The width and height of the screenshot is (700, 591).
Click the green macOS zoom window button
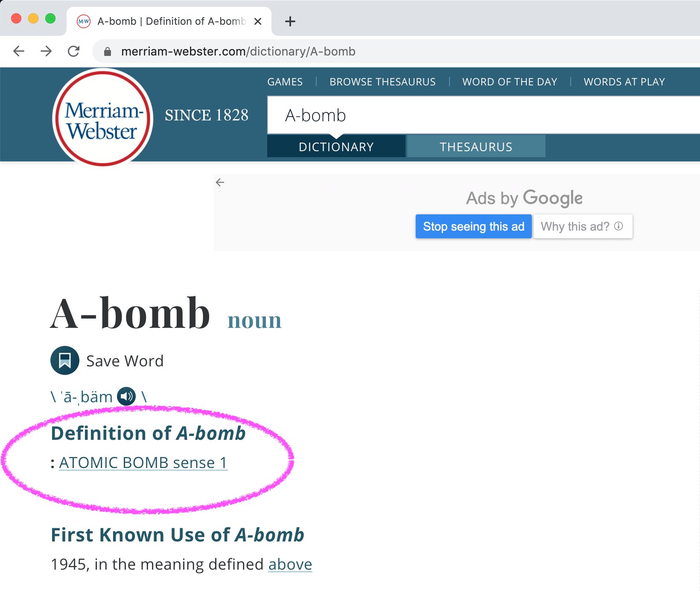tap(50, 18)
